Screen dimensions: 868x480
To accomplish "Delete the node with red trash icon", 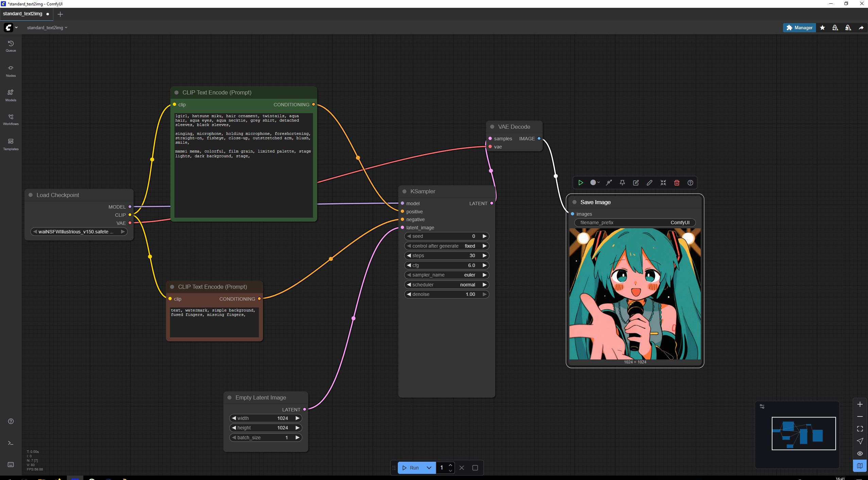I will (x=677, y=183).
